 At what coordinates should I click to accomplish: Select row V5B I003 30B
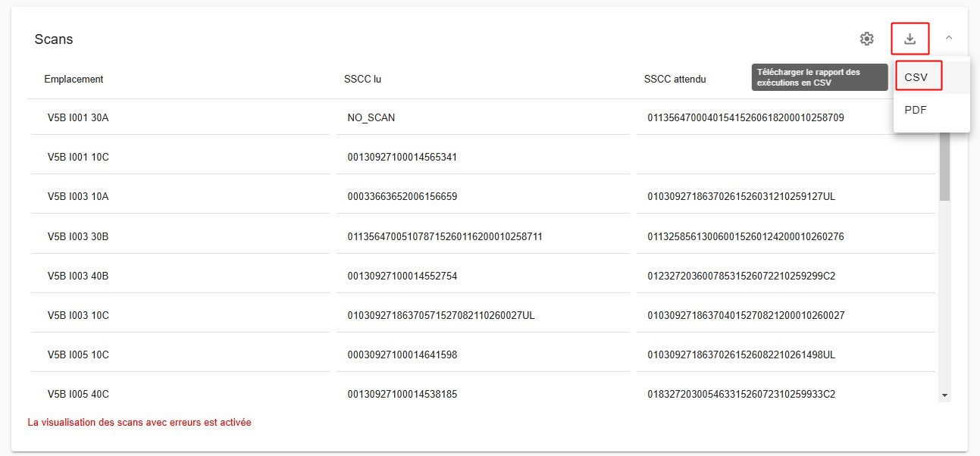[482, 236]
